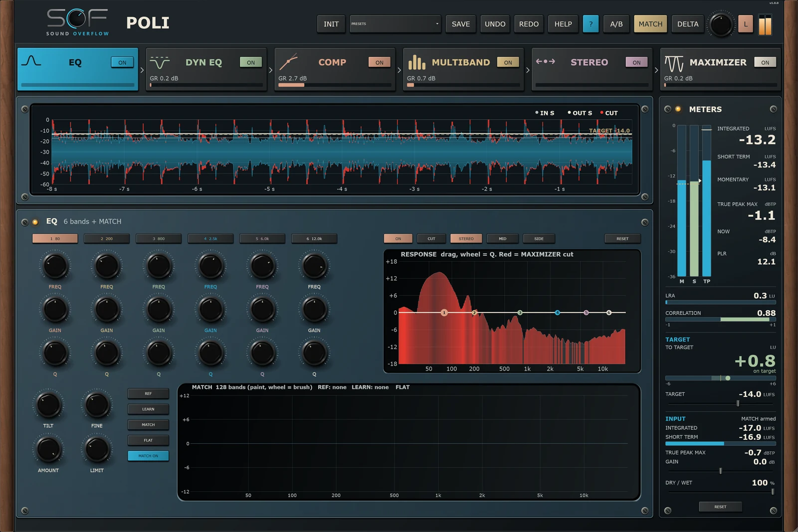Open the MULTIBAND module tab
Image resolution: width=798 pixels, height=532 pixels.
tap(463, 69)
